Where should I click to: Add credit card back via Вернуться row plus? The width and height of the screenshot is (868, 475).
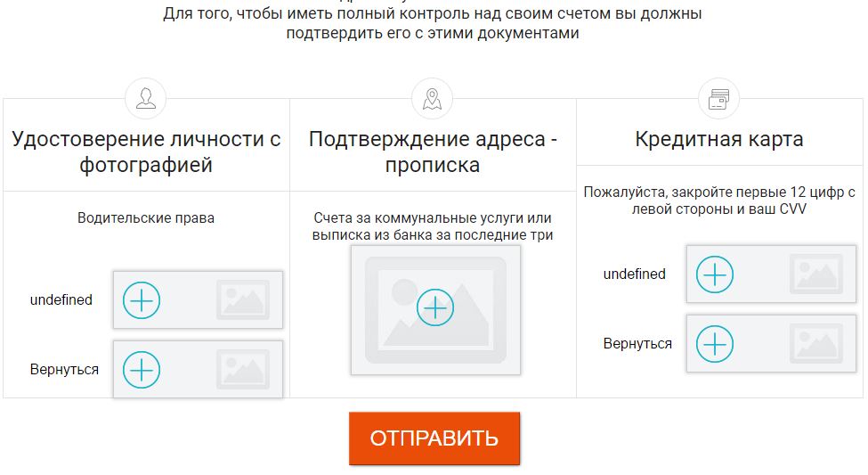(715, 344)
